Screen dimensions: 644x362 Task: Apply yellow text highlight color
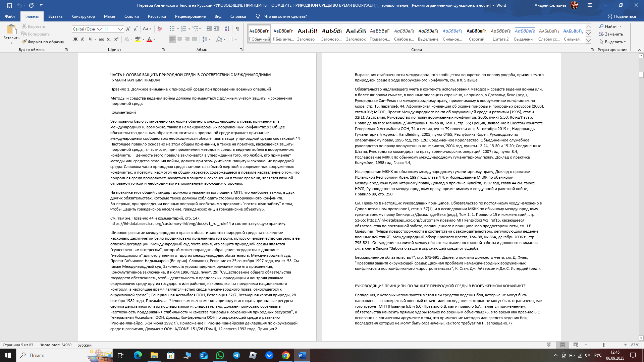138,39
